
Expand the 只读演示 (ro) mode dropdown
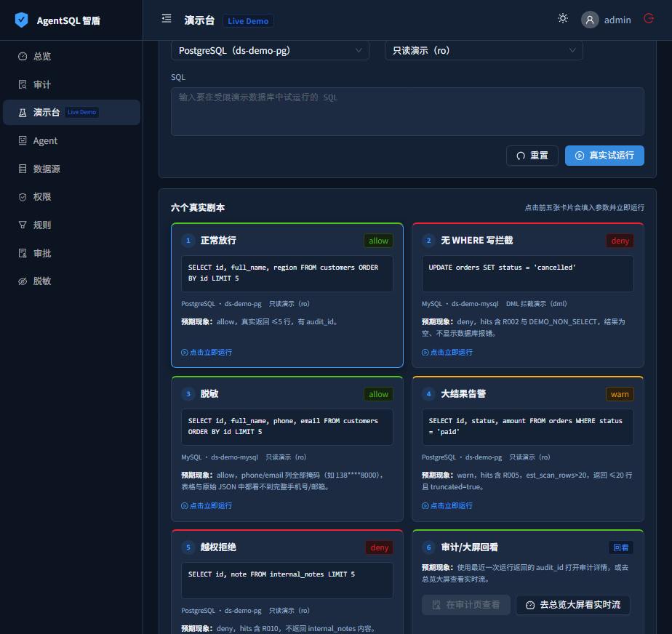(x=484, y=51)
